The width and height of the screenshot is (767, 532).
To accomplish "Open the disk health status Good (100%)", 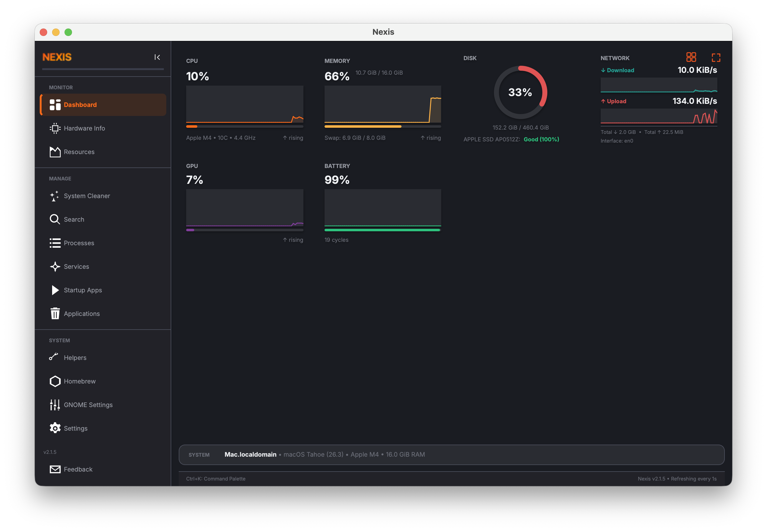I will coord(541,139).
